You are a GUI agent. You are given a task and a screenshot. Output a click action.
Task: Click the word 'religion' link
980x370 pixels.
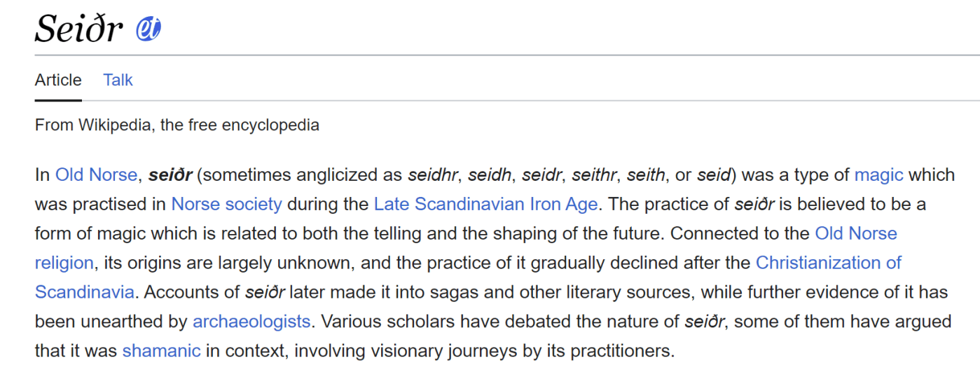tap(64, 263)
